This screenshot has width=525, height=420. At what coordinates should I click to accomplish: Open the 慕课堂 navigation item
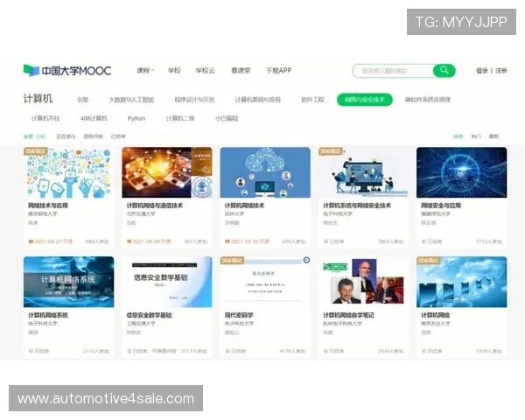pos(241,70)
